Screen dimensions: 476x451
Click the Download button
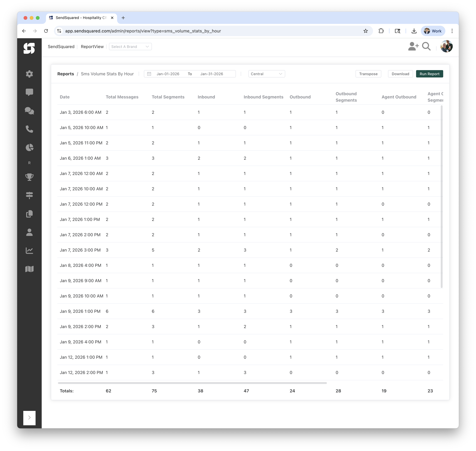400,74
